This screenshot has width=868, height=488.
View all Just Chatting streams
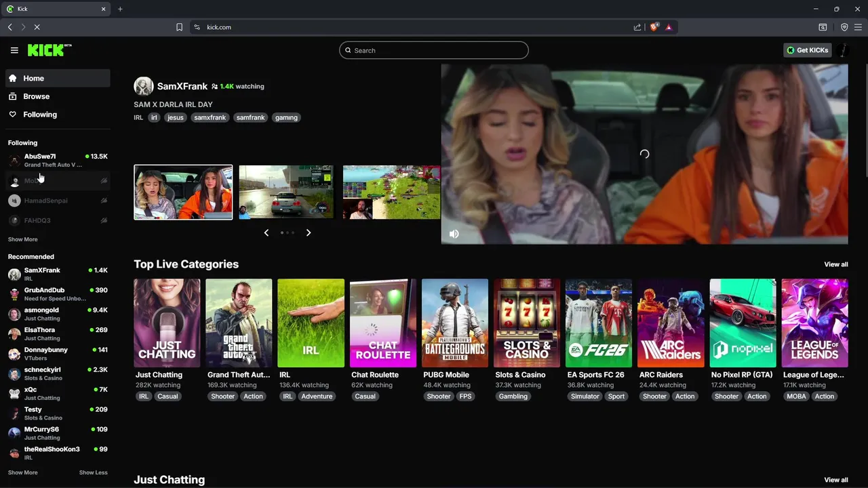(835, 480)
